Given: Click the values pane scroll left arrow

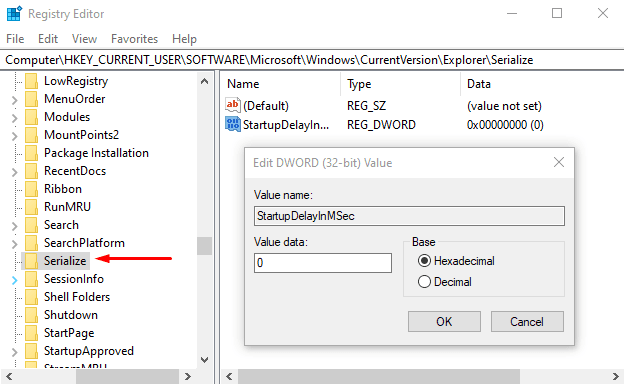Looking at the screenshot, I should click(x=229, y=376).
